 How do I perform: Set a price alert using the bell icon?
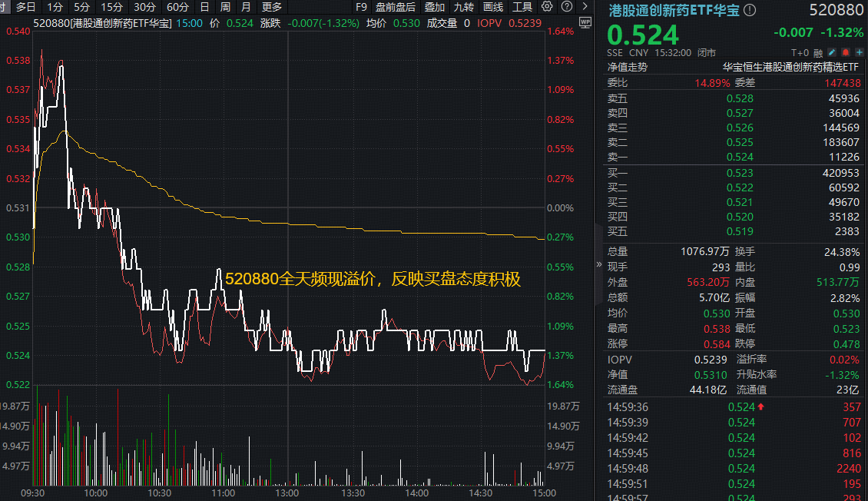tap(846, 52)
